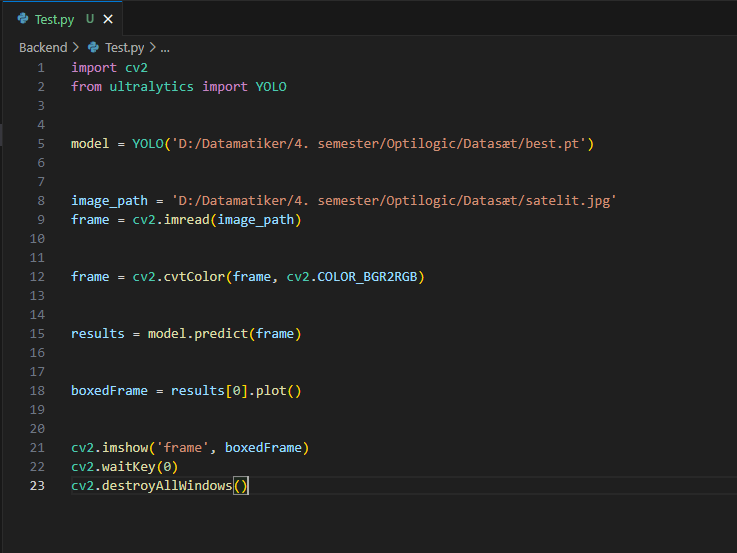Viewport: 737px width, 553px height.
Task: Click the 'U' untracked status on tab
Action: 90,19
